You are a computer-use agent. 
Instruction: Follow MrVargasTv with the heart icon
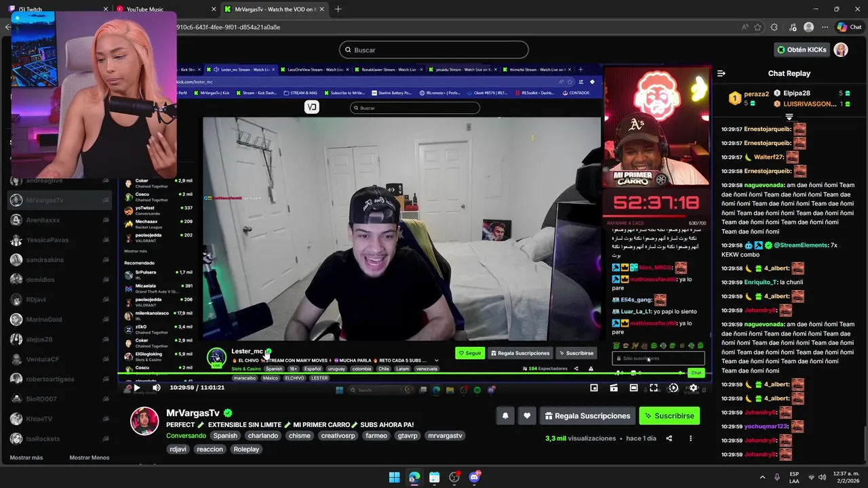527,415
